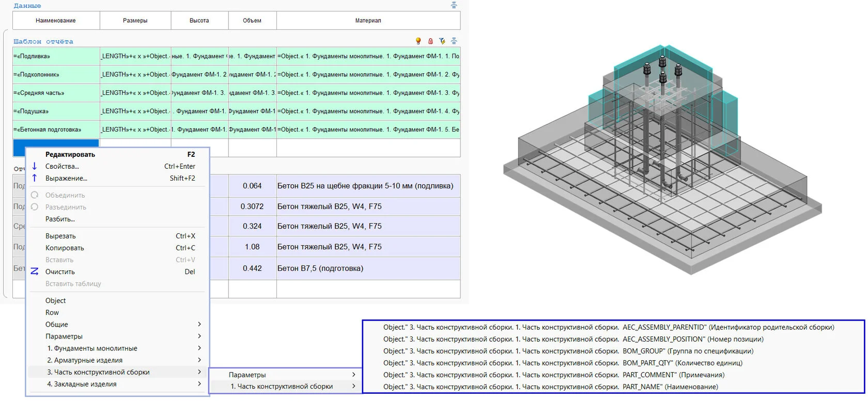Collapse the Шаблон отчёта section with its icon
The width and height of the screenshot is (868, 402).
click(x=454, y=41)
